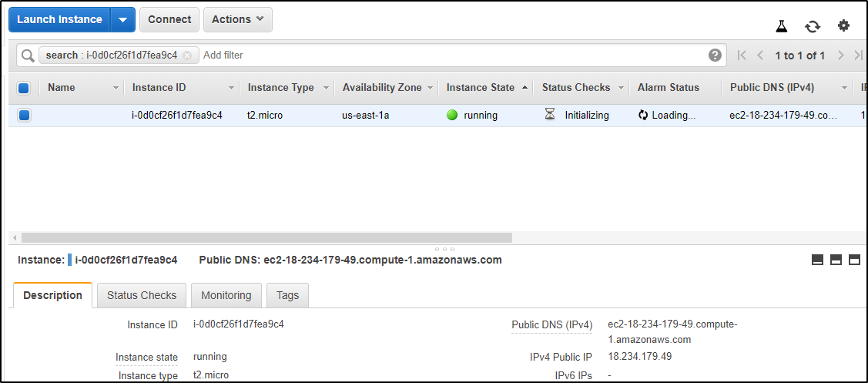Viewport: 868px width, 383px height.
Task: Select the i-0d0cf26f1d7fea9c4 row checkbox
Action: click(24, 116)
